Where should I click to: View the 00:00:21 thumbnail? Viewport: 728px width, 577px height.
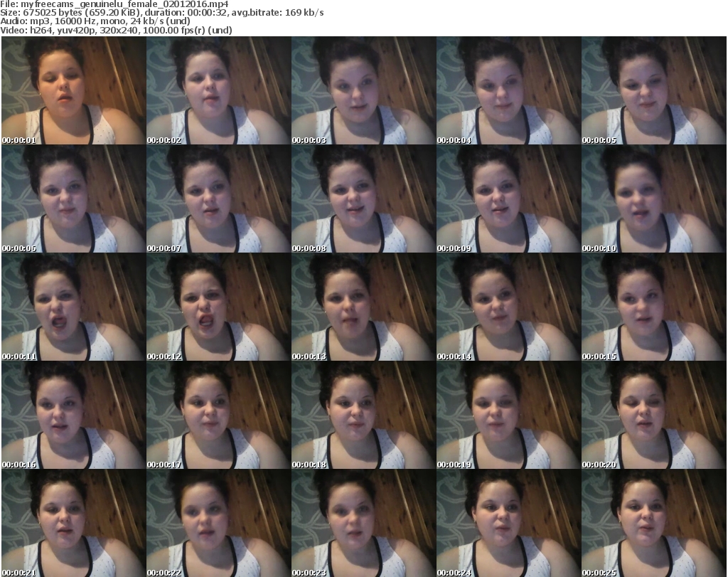(x=73, y=523)
